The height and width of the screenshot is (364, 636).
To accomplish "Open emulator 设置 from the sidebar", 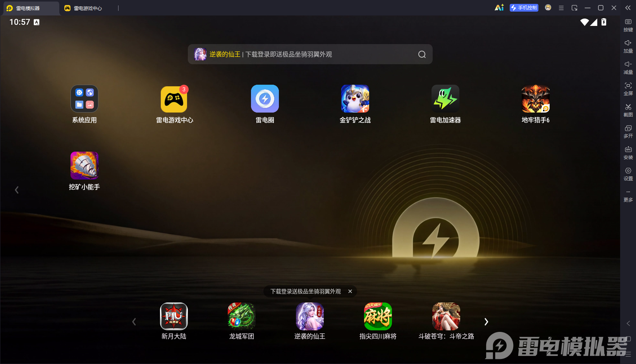I will 628,174.
